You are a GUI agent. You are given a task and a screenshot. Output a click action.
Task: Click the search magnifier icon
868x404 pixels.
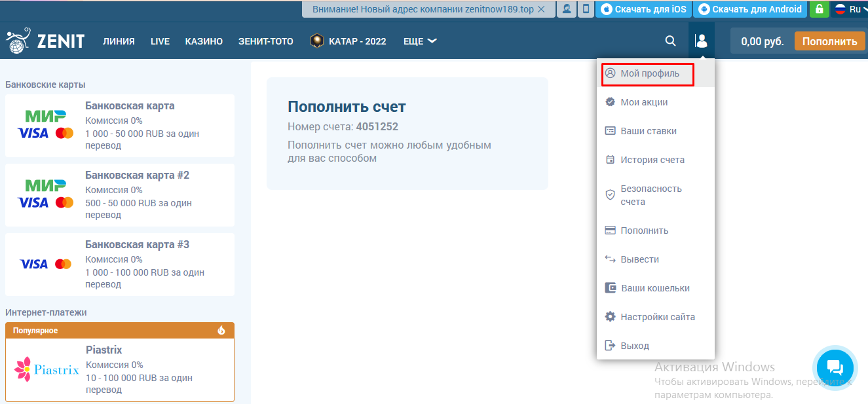click(670, 41)
